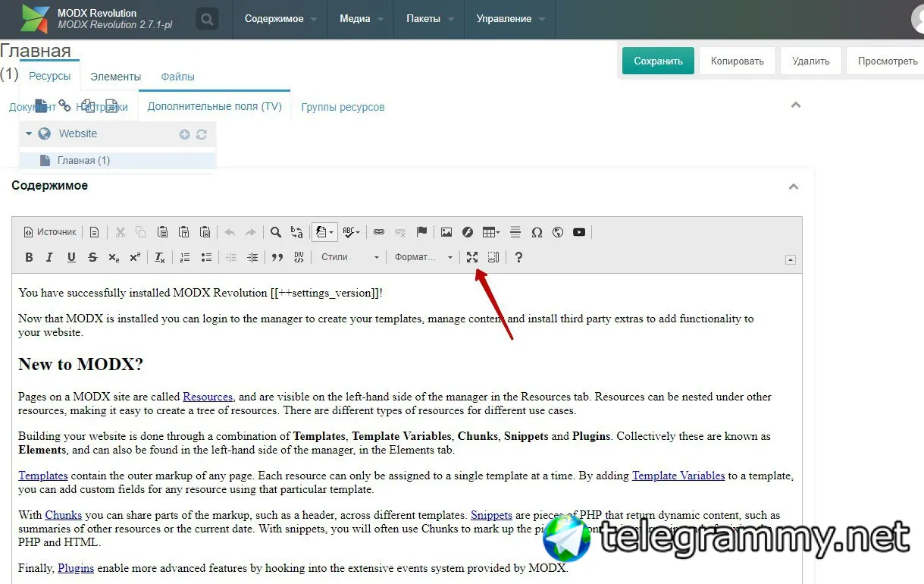Insert Flash object icon
This screenshot has width=924, height=584.
[x=468, y=232]
